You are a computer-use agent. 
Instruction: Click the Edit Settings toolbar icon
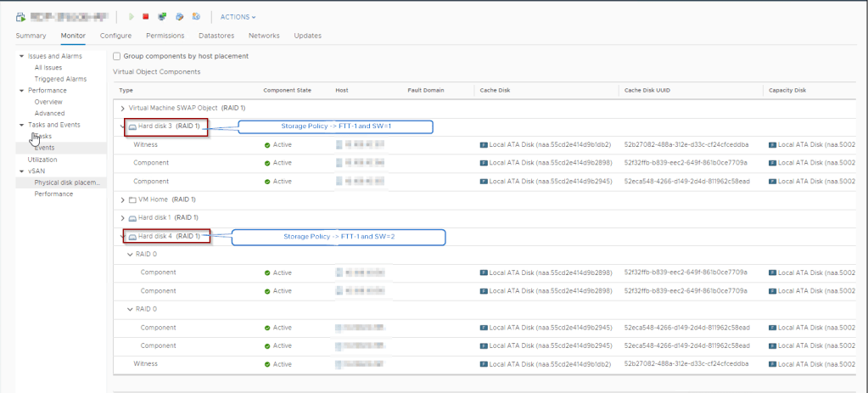[x=179, y=16]
